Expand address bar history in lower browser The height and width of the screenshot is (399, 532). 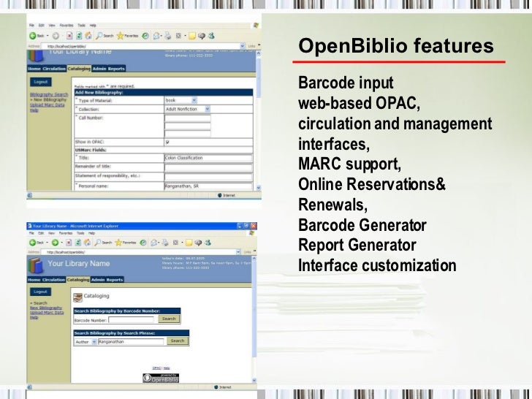point(238,252)
